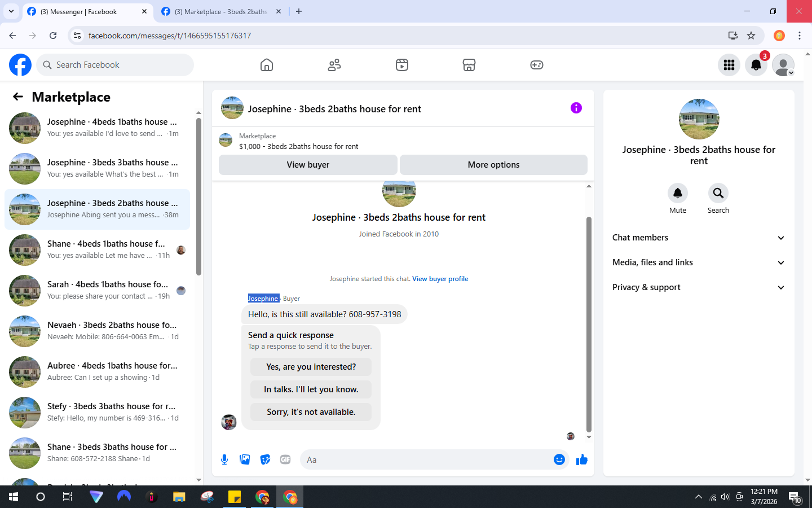The image size is (812, 508).
Task: Open the Gaming controller icon
Action: 537,65
